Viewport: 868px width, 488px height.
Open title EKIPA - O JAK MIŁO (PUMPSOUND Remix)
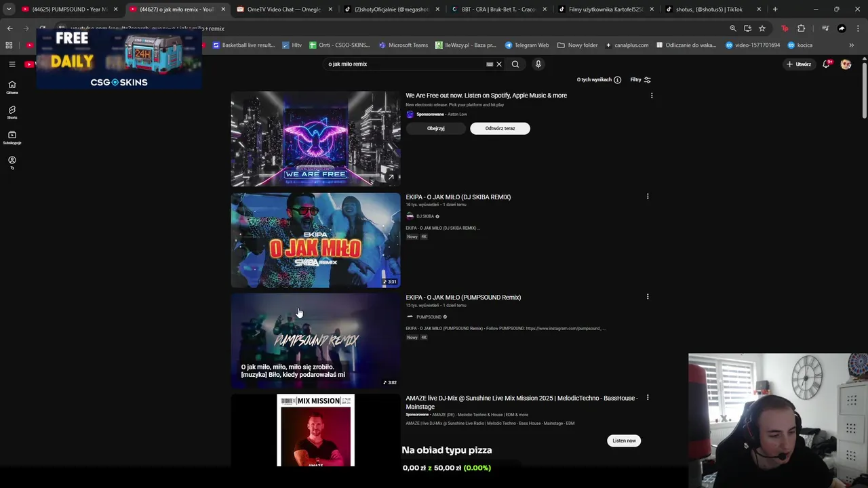(x=463, y=298)
